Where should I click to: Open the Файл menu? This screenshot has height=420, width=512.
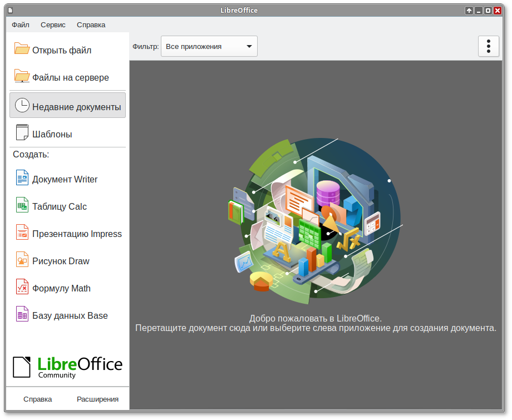pyautogui.click(x=20, y=25)
